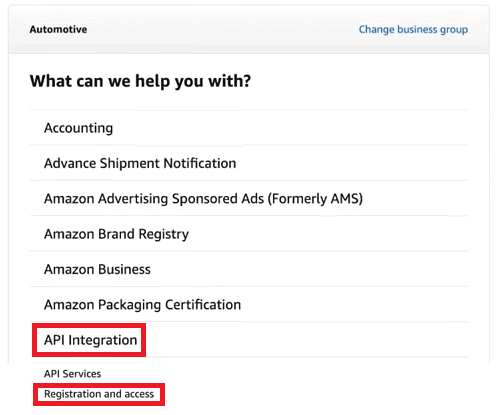Expand the Amazon Brand Registry row
Screen dimensions: 500x415
[x=249, y=234]
